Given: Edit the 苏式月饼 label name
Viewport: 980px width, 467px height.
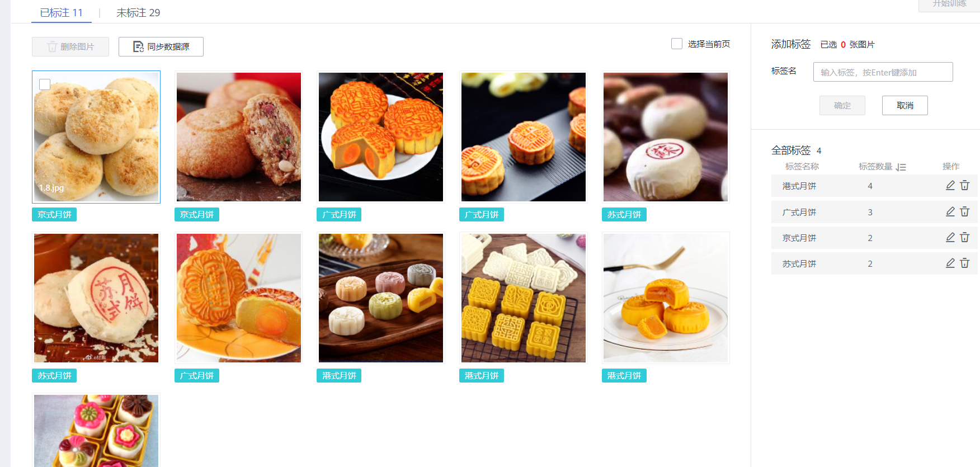Looking at the screenshot, I should pyautogui.click(x=950, y=263).
